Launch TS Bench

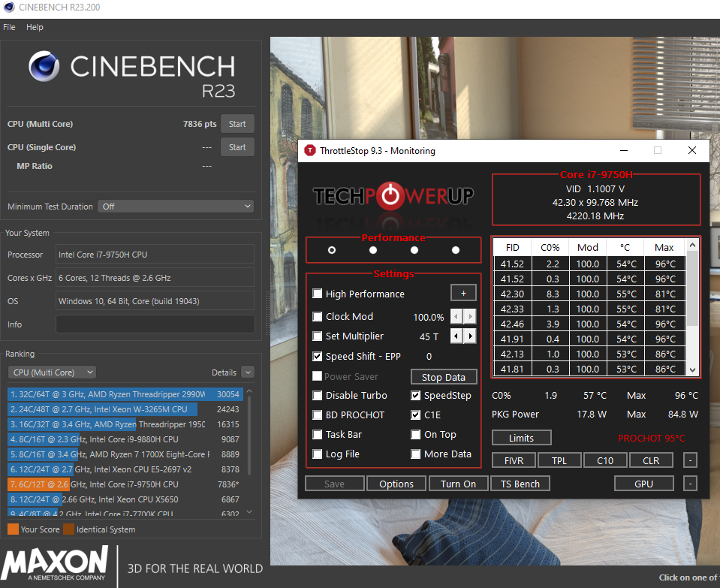[520, 484]
